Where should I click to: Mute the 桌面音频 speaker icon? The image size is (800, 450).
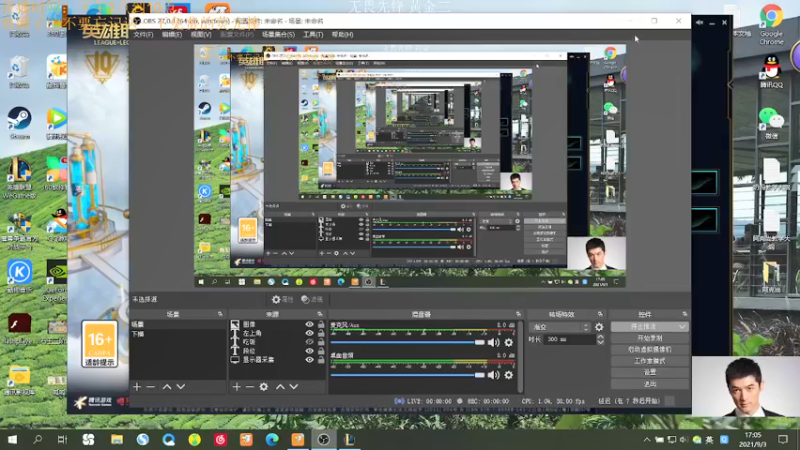tap(493, 375)
